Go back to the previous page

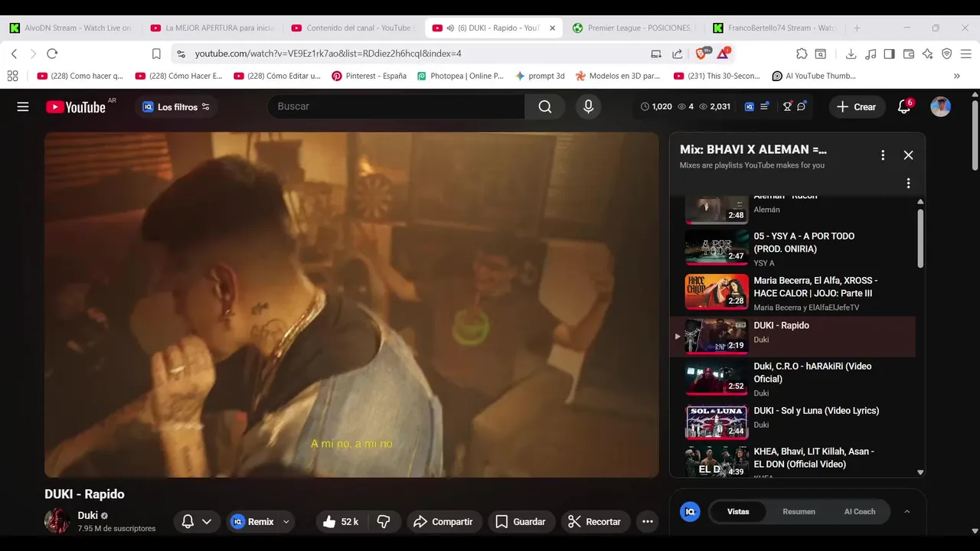click(14, 54)
